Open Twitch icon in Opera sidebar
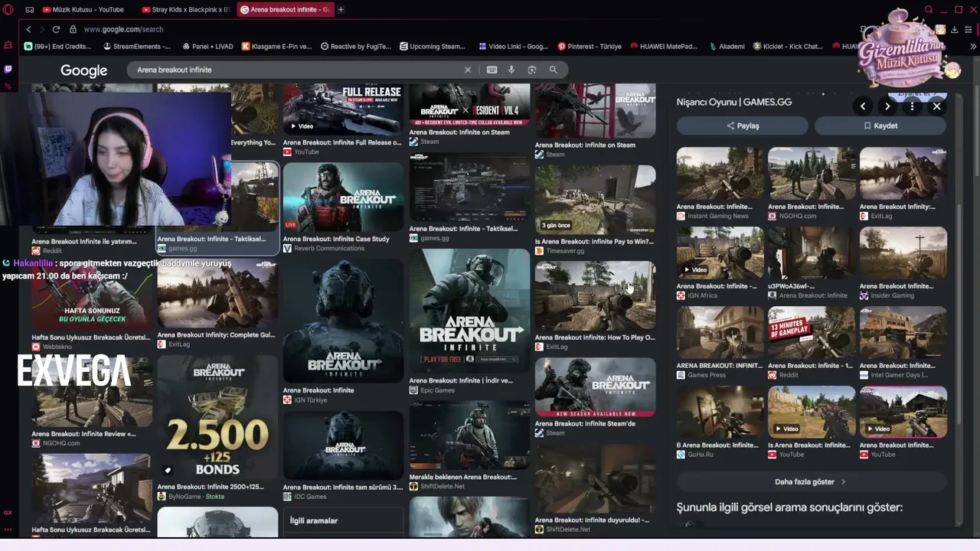Viewport: 980px width, 551px height. 8,69
